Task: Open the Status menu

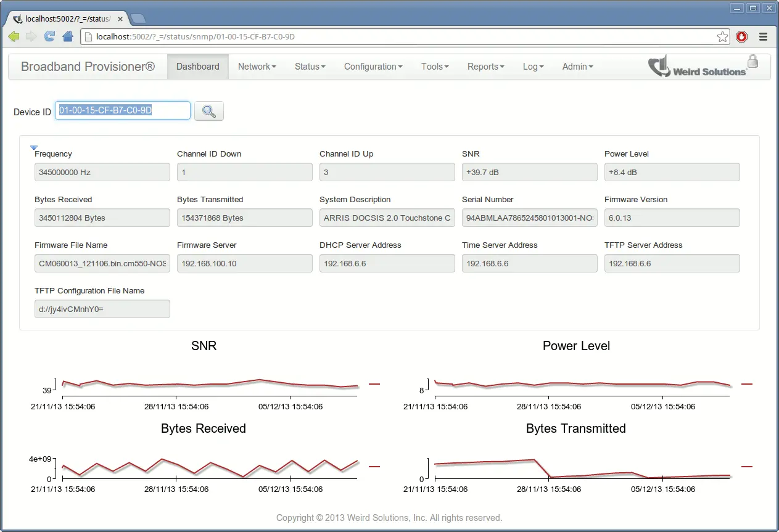Action: (x=310, y=66)
